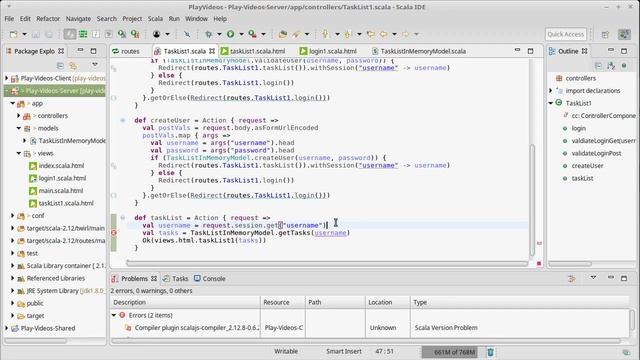The width and height of the screenshot is (640, 360).
Task: Click the green Run toolbar icon
Action: [x=231, y=34]
